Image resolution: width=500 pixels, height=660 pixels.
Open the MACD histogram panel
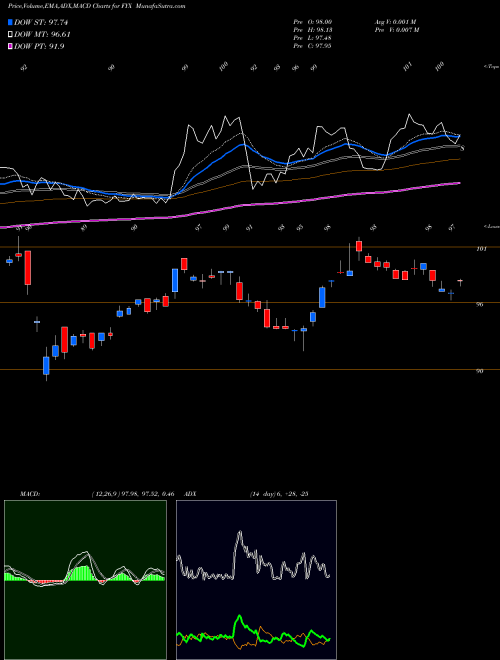(85, 580)
